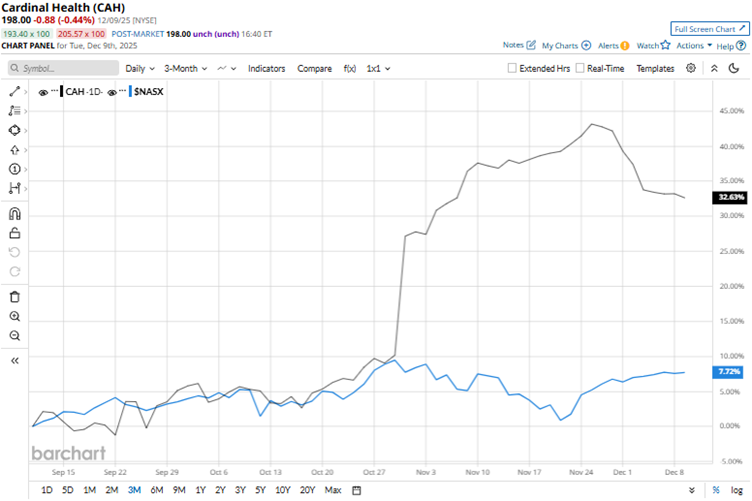Collapse the drawing tools sidebar

pyautogui.click(x=15, y=361)
